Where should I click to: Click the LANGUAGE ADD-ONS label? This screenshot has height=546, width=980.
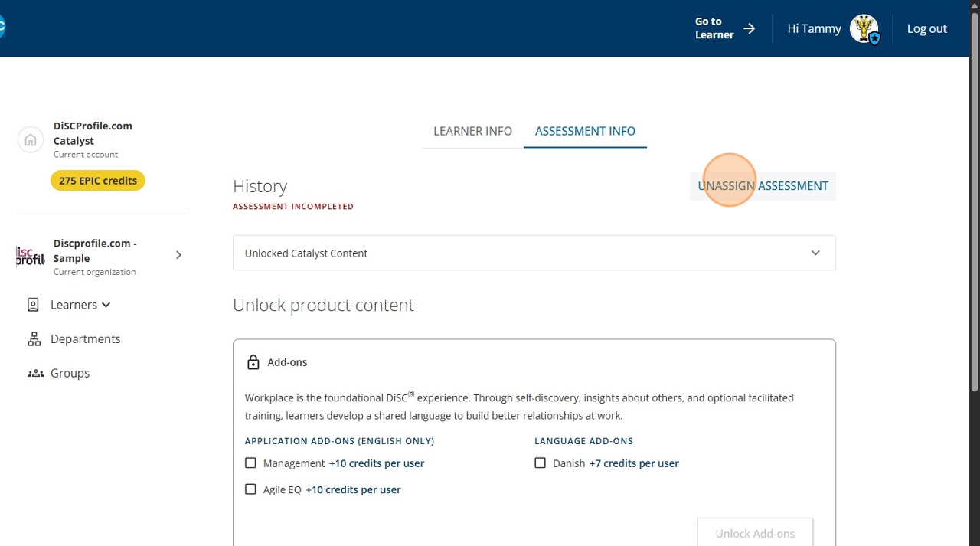(x=583, y=441)
